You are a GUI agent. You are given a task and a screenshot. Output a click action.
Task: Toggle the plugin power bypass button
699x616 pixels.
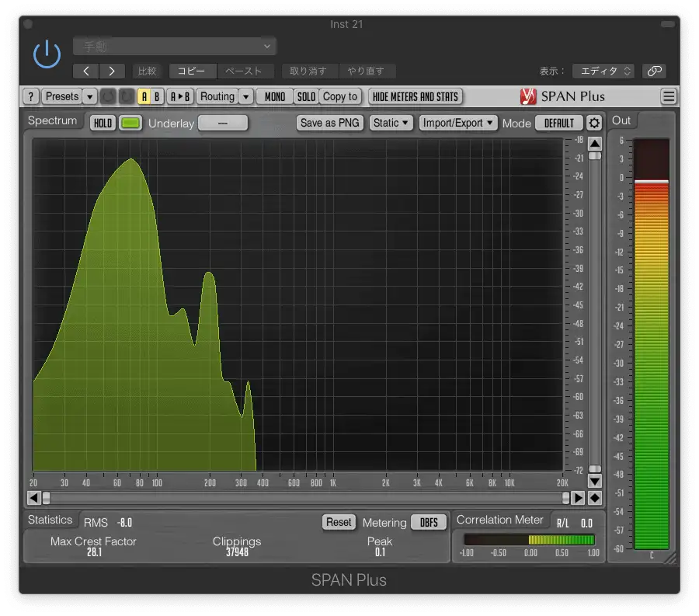coord(47,54)
